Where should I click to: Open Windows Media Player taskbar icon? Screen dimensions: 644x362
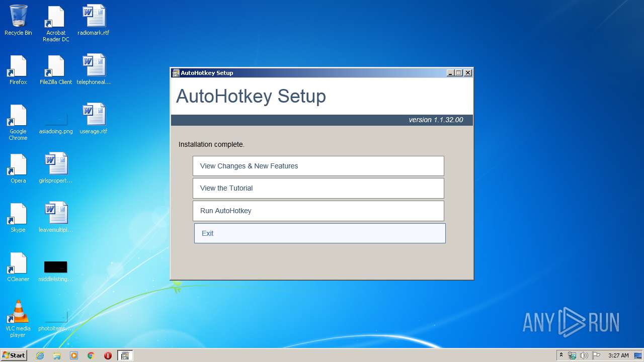[74, 355]
